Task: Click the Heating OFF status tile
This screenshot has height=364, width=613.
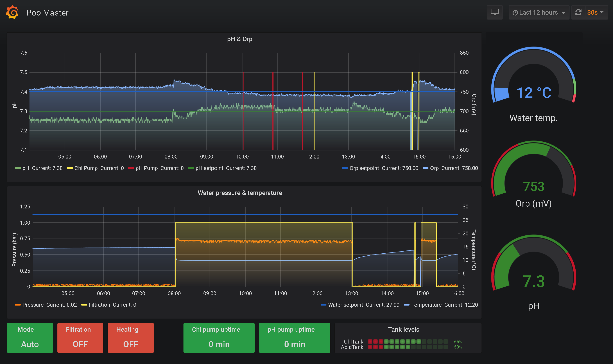Action: [x=131, y=338]
